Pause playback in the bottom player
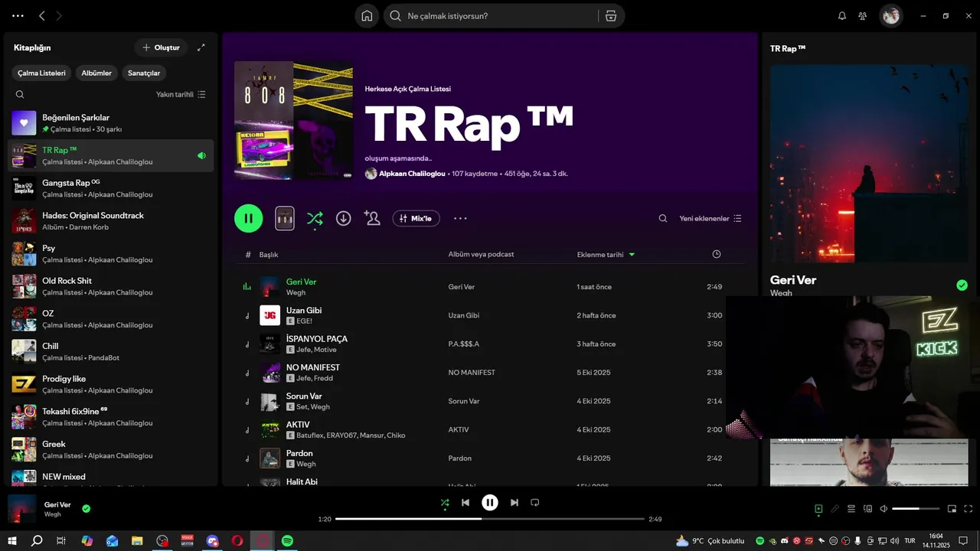The image size is (980, 551). (490, 503)
